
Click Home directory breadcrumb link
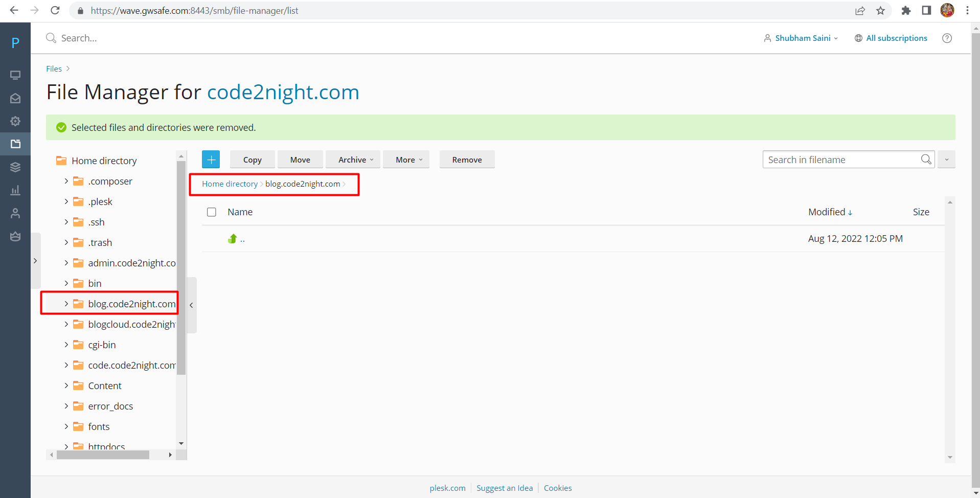(230, 184)
